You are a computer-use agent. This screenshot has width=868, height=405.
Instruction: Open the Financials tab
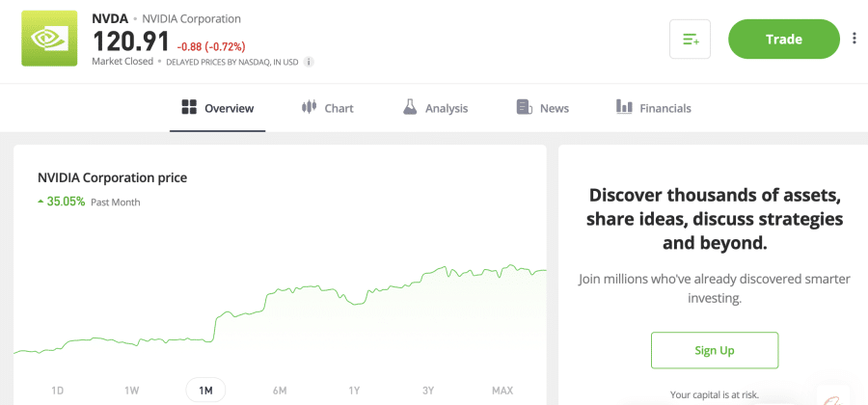(654, 108)
